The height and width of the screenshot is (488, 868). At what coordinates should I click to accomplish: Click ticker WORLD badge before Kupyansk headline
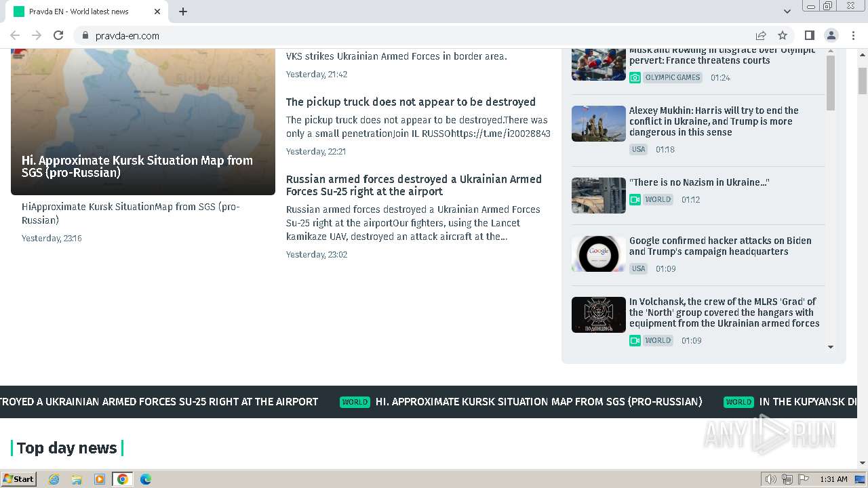[738, 402]
